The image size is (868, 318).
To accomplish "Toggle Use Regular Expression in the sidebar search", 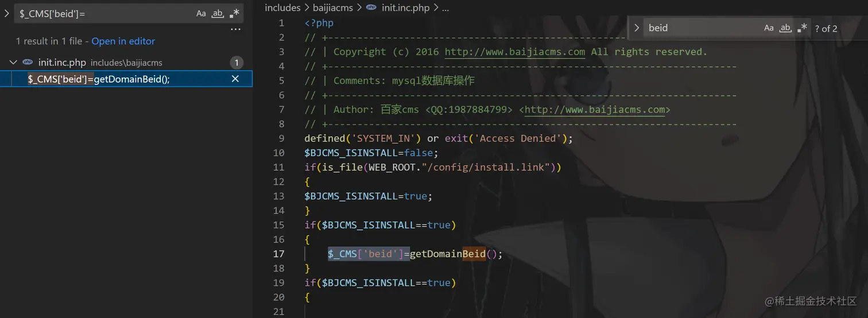I will click(x=234, y=14).
